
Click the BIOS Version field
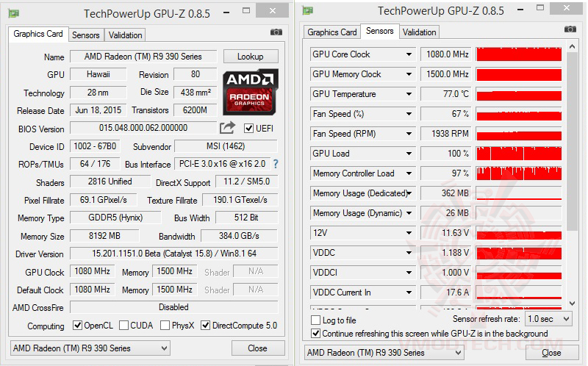(143, 128)
